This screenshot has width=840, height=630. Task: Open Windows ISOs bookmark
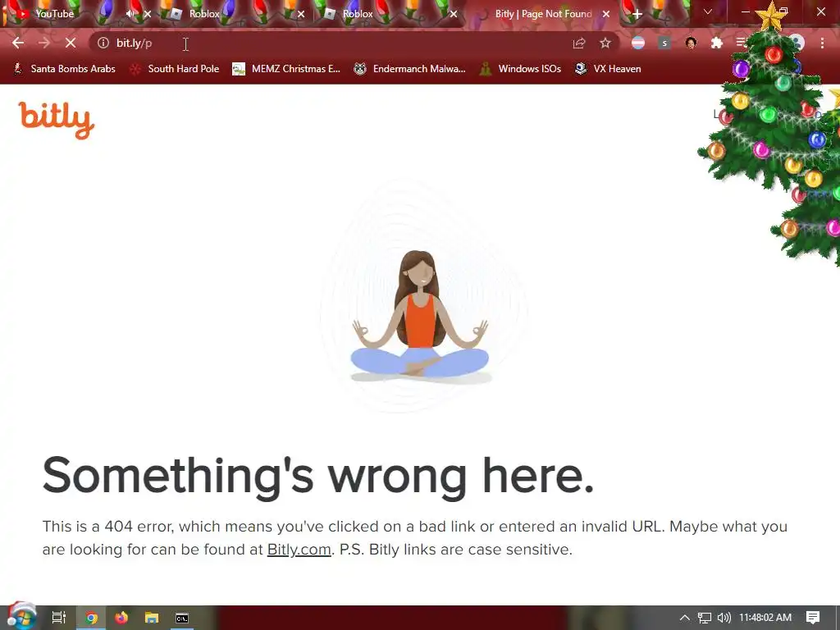(520, 69)
